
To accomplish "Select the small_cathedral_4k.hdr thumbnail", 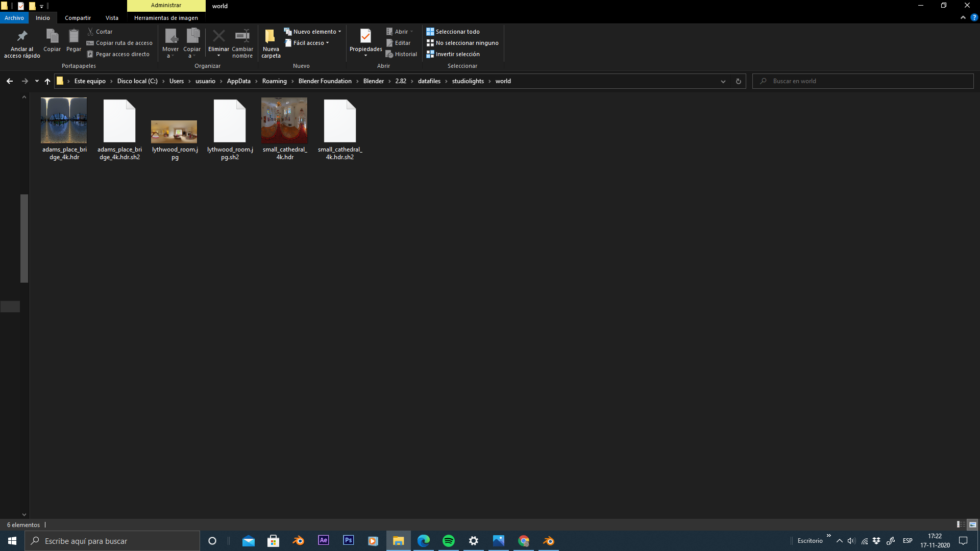I will tap(284, 121).
